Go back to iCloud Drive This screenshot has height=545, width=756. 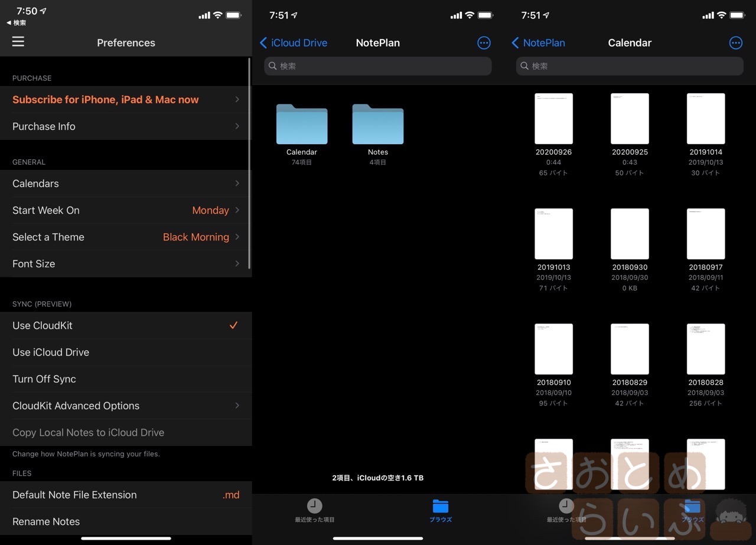pos(294,43)
